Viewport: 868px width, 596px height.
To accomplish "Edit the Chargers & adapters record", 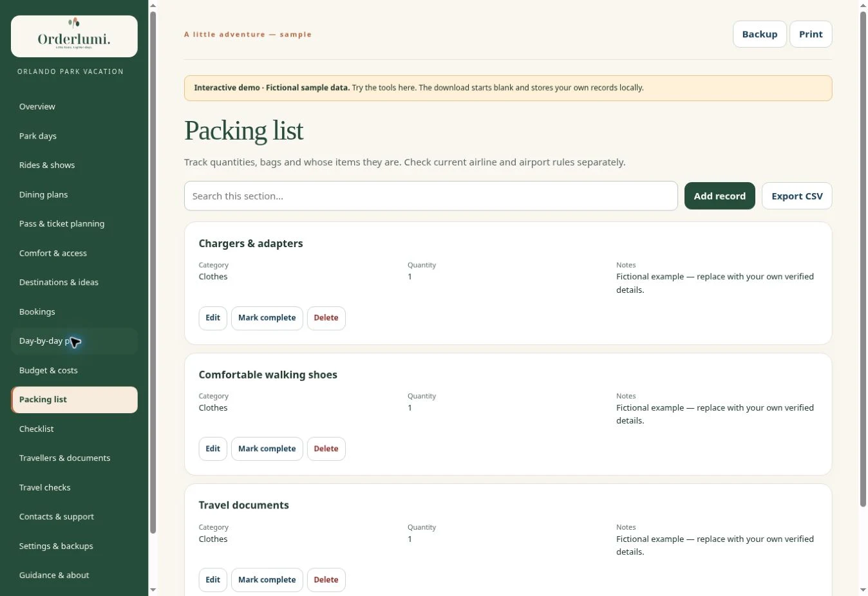I will click(x=213, y=318).
